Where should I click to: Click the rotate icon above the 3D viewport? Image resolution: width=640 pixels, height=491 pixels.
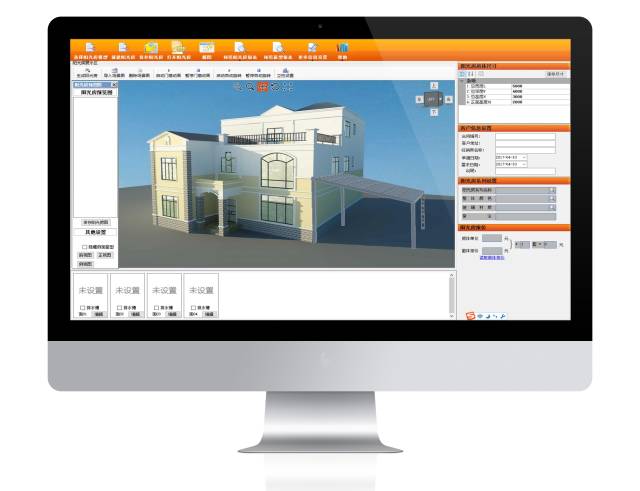coord(275,87)
